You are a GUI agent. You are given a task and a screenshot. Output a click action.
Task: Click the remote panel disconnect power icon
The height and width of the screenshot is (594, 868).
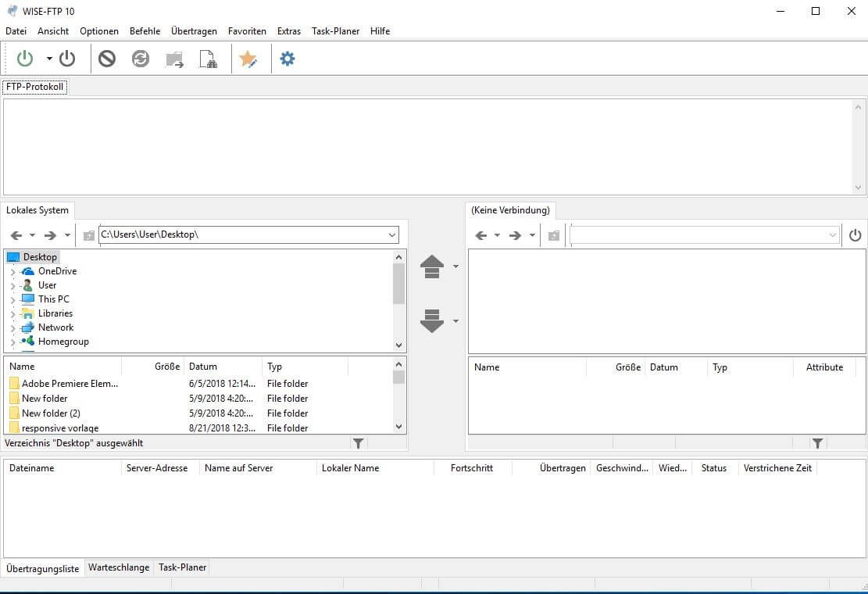click(855, 235)
